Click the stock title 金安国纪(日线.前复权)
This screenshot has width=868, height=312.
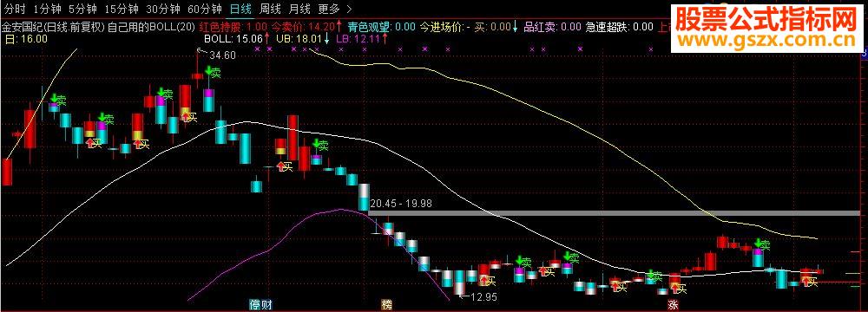[53, 26]
